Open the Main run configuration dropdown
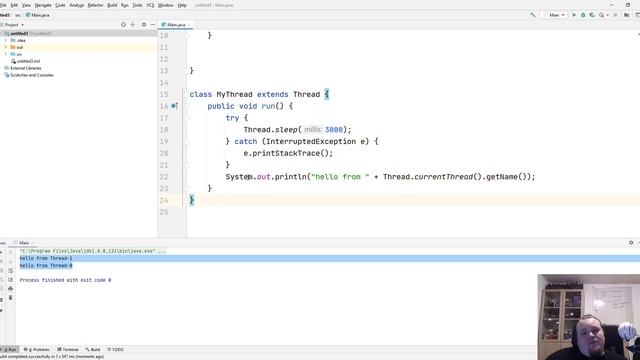The width and height of the screenshot is (640, 360). 555,15
